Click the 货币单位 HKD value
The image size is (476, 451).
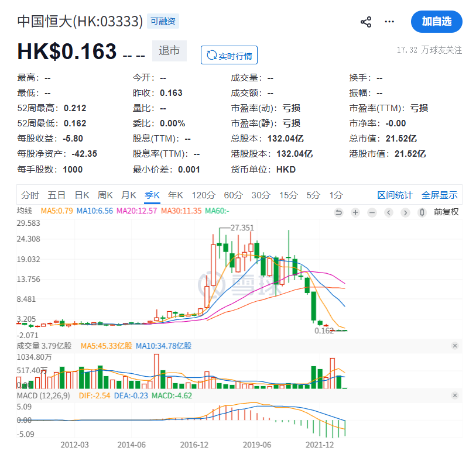pos(286,169)
